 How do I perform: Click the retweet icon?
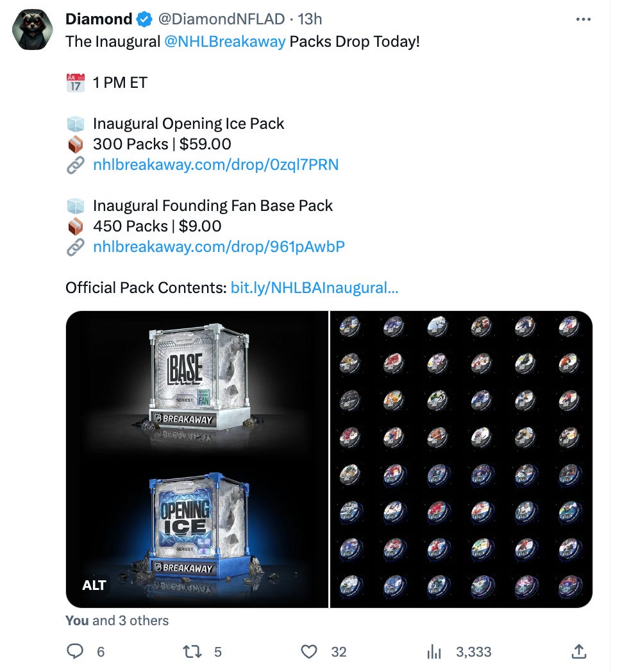pos(192,652)
